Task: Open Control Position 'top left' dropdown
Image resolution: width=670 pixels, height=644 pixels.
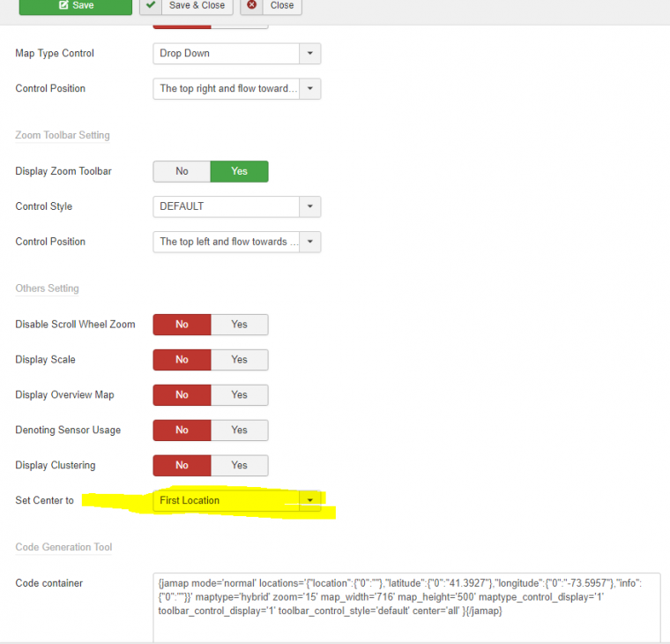Action: pyautogui.click(x=237, y=242)
